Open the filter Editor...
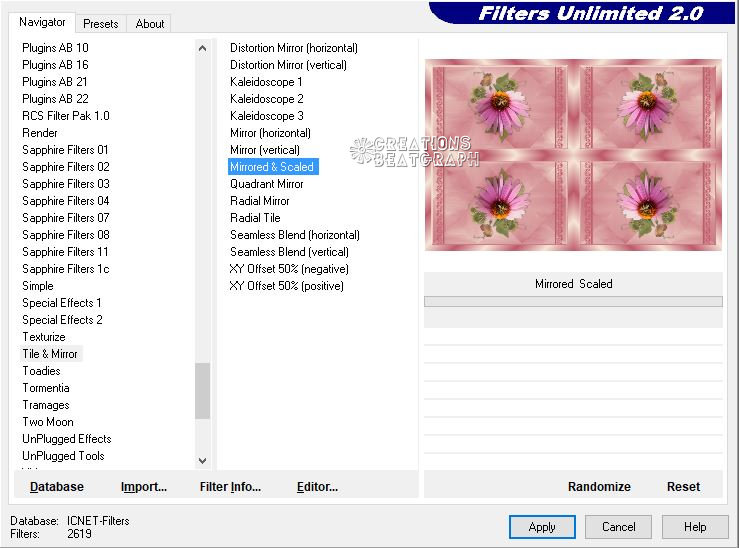 pos(317,487)
